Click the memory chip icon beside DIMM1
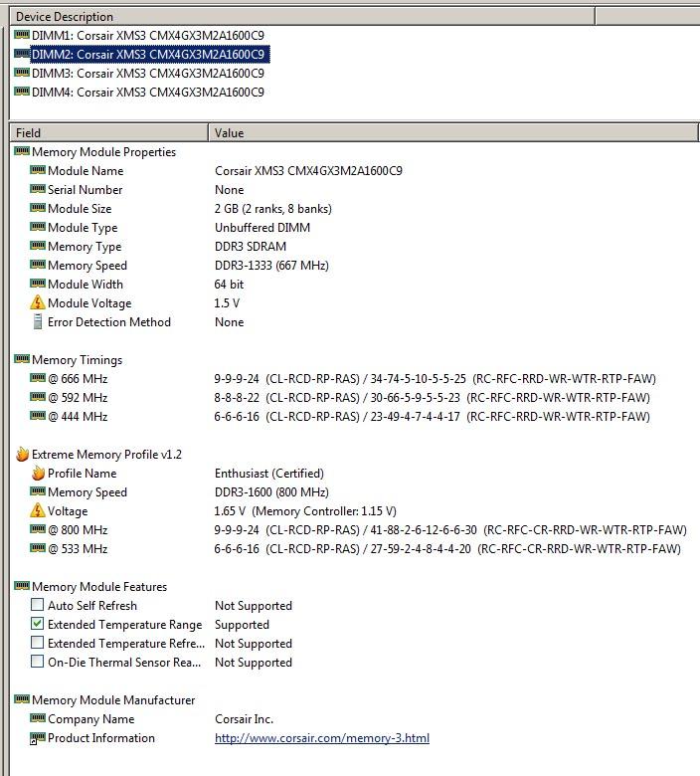Viewport: 700px width, 776px height. 22,35
